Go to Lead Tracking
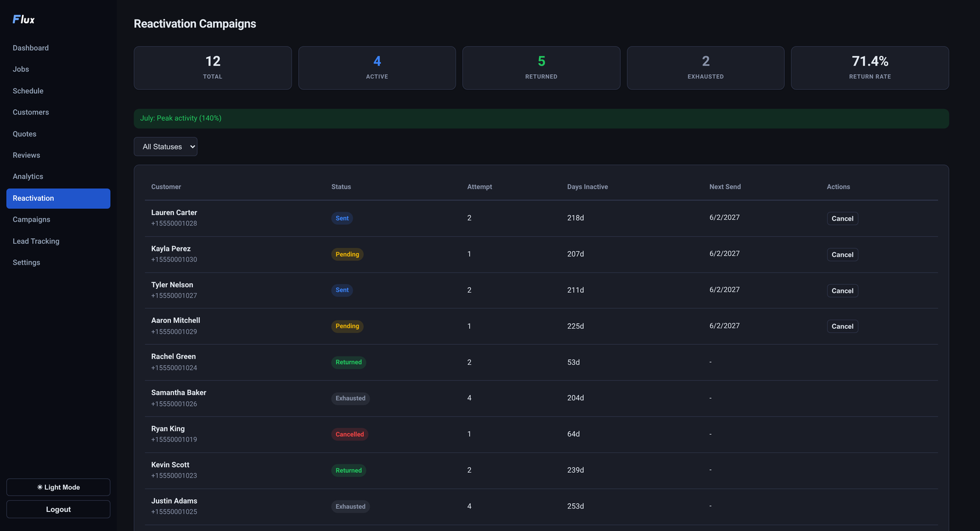Screen dimensions: 980x531 coord(58,241)
